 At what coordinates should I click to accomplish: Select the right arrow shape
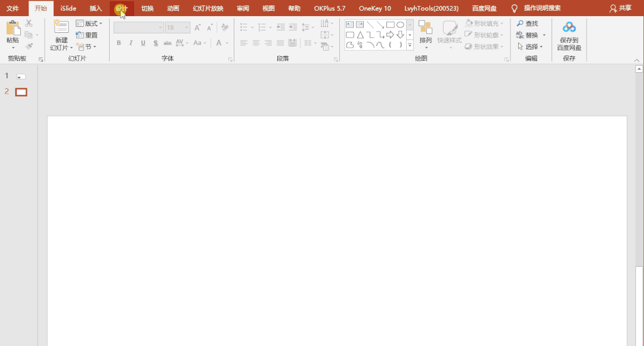point(390,35)
